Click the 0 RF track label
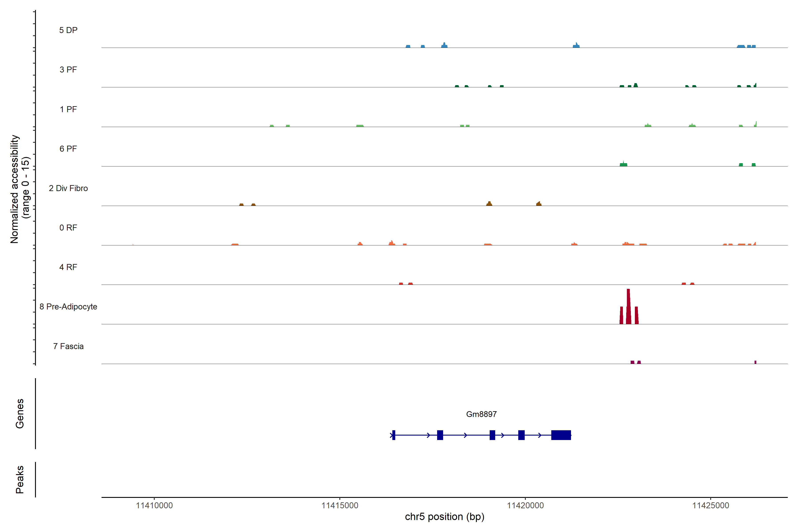The height and width of the screenshot is (532, 798). 68,228
